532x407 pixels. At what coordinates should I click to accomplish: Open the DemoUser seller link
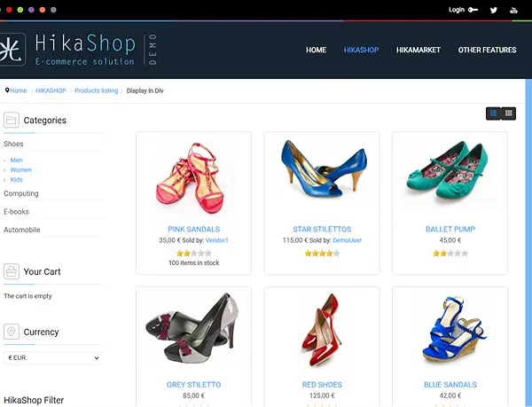(x=347, y=240)
